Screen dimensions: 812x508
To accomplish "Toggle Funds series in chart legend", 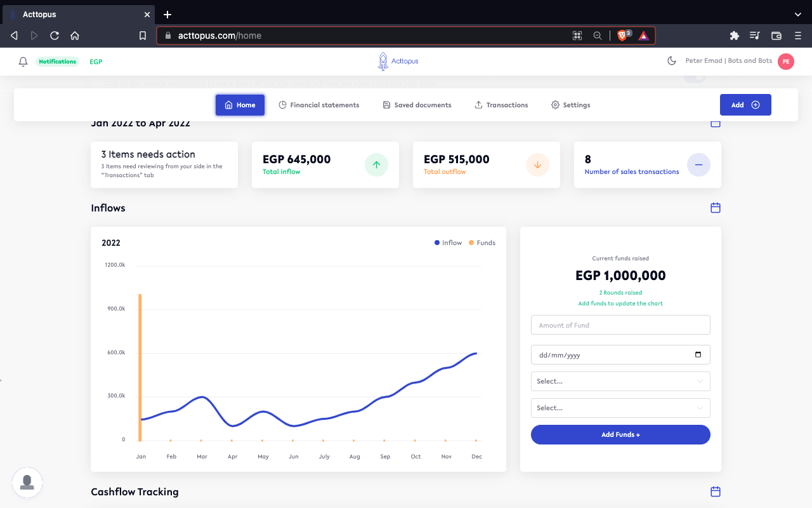I will pyautogui.click(x=482, y=243).
